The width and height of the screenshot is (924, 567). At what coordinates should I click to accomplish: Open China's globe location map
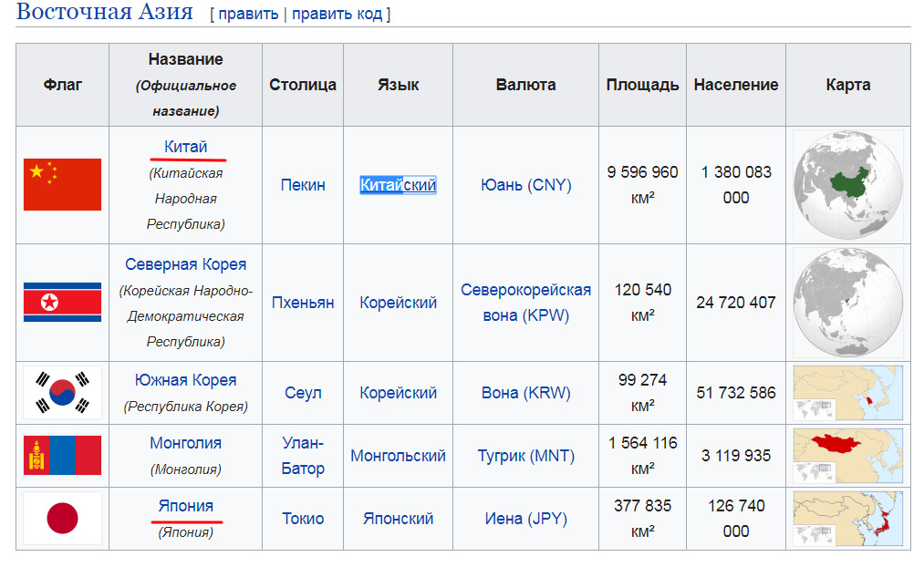[847, 184]
